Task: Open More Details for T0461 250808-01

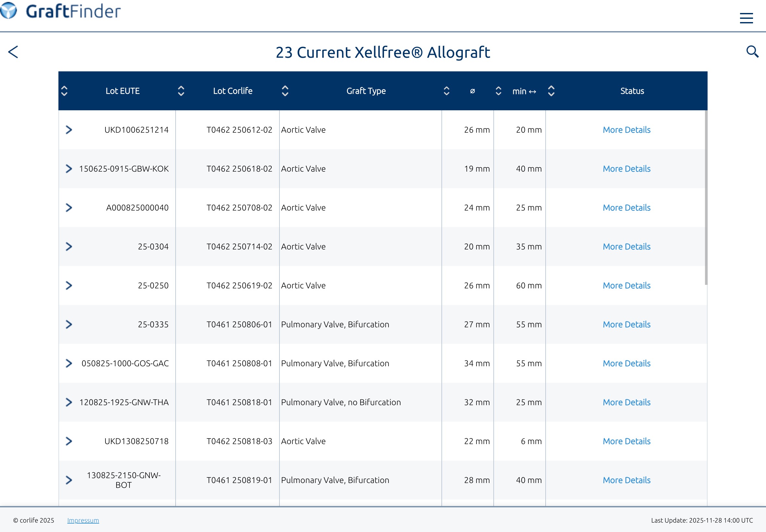Action: pos(626,363)
